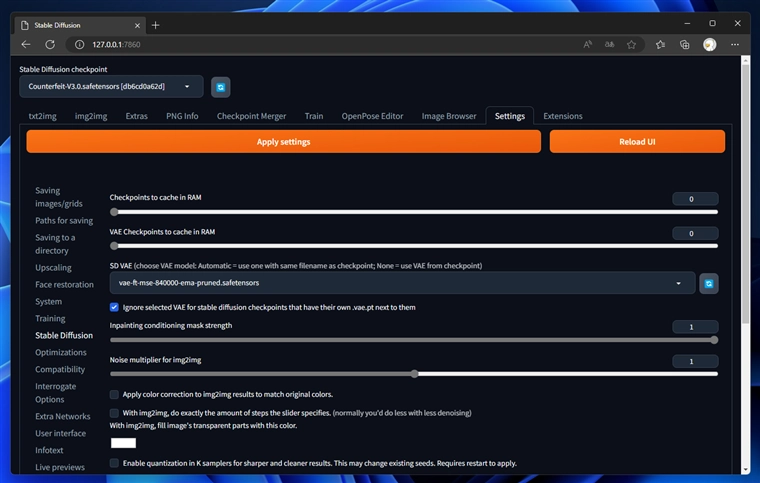Open the SD VAE dropdown
This screenshot has height=483, width=760.
click(402, 283)
